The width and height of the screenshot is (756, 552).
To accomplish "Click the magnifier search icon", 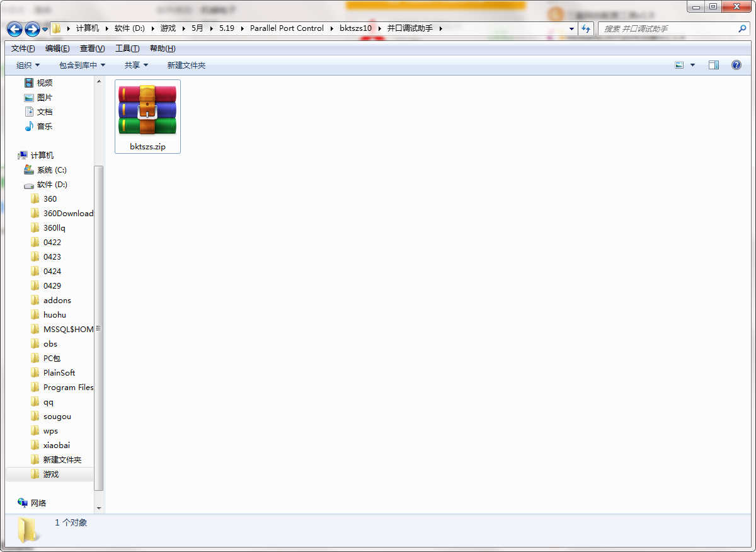I will (x=742, y=28).
